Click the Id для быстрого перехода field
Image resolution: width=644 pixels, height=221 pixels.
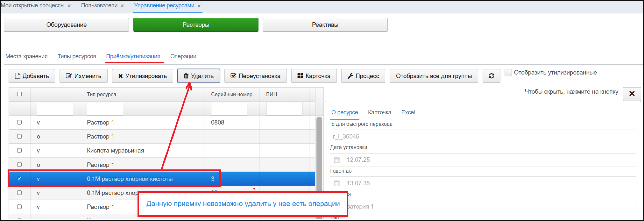483,137
